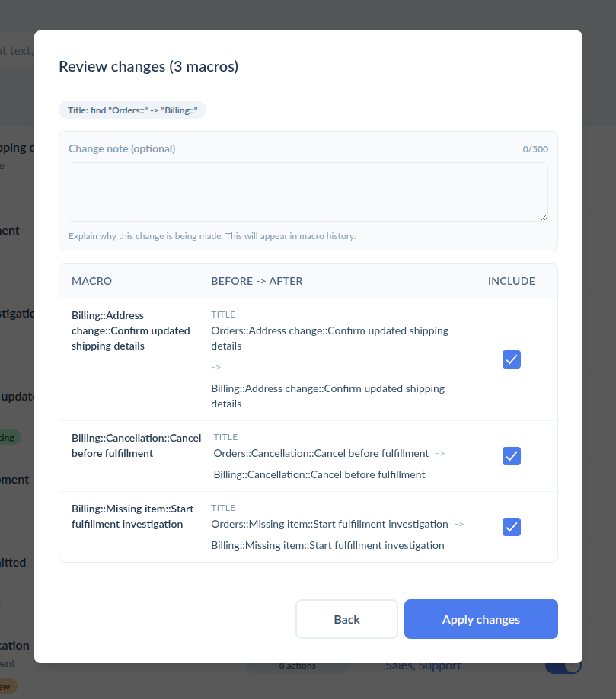Click the Billing::Missing item after title text
The width and height of the screenshot is (616, 699).
327,546
